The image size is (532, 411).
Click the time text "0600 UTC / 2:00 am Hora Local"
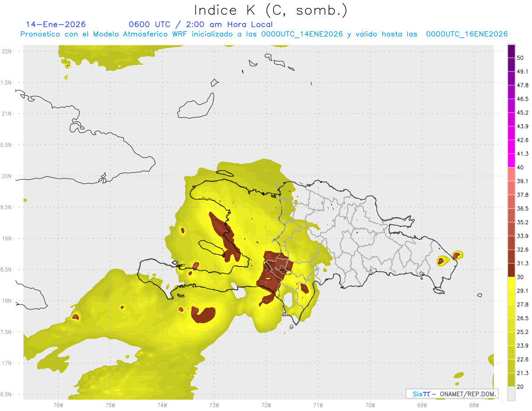click(200, 24)
